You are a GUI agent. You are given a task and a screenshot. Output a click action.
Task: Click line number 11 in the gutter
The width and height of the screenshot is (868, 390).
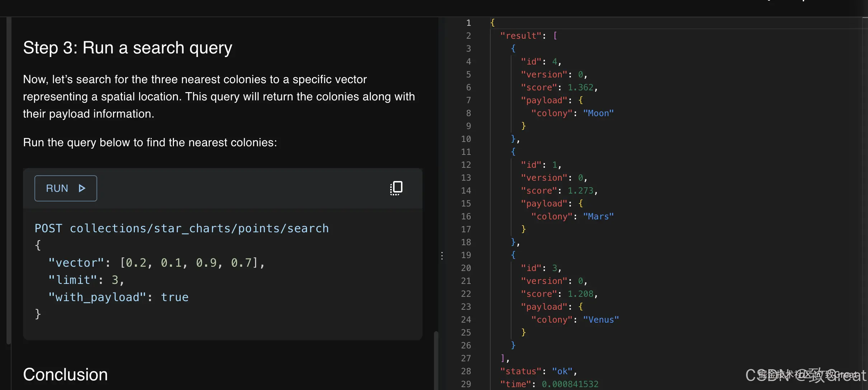click(x=466, y=152)
